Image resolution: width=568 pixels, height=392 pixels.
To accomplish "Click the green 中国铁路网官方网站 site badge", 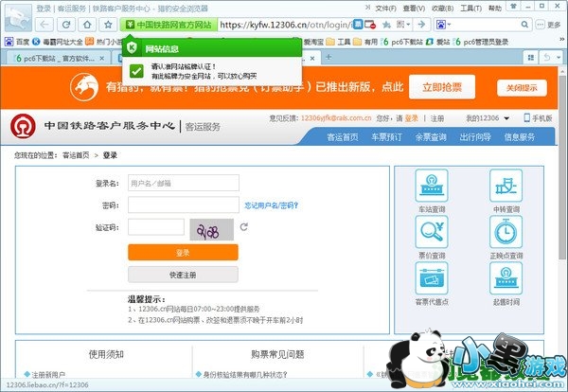I will (169, 25).
